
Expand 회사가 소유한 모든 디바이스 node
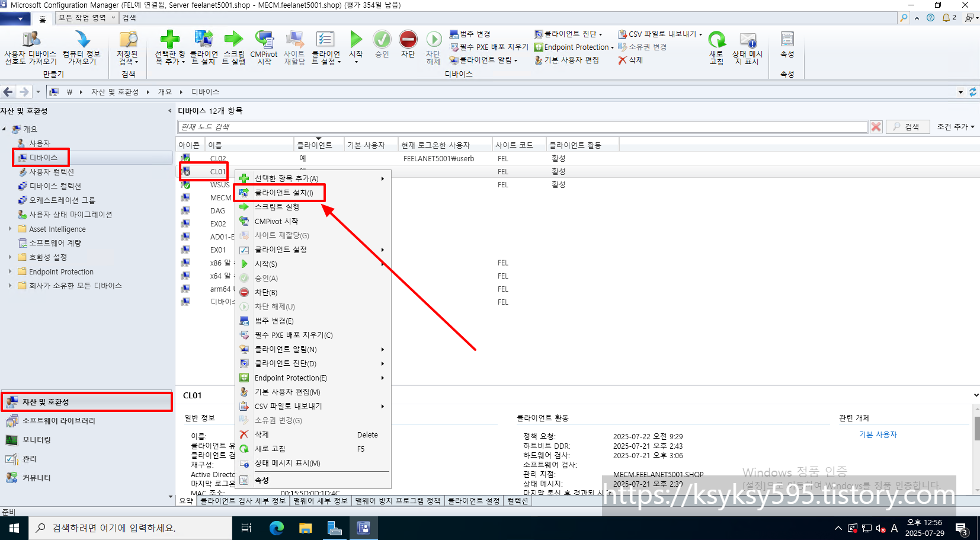10,286
